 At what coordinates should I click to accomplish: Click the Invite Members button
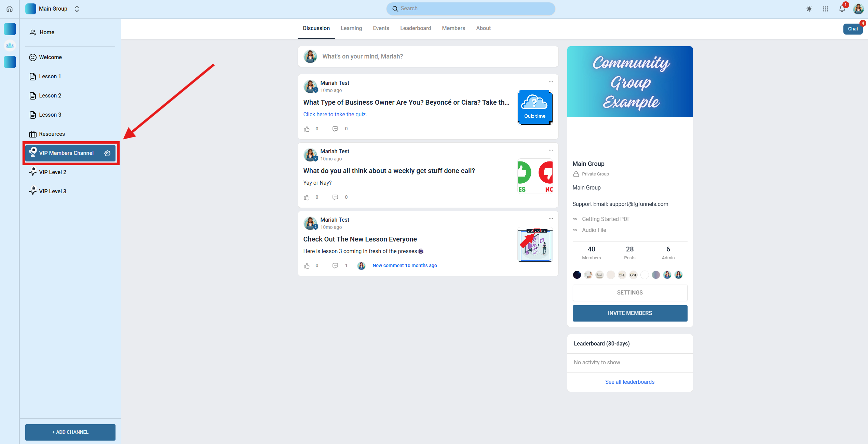(x=629, y=313)
